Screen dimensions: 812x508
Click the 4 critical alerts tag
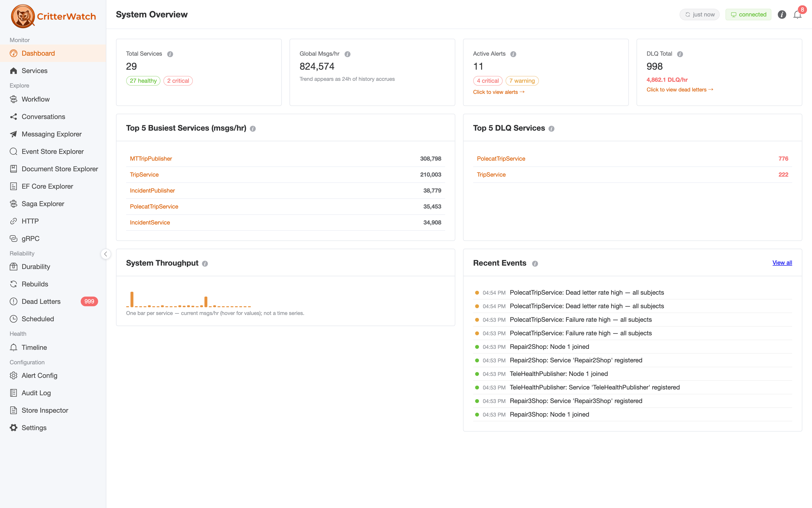click(x=488, y=81)
